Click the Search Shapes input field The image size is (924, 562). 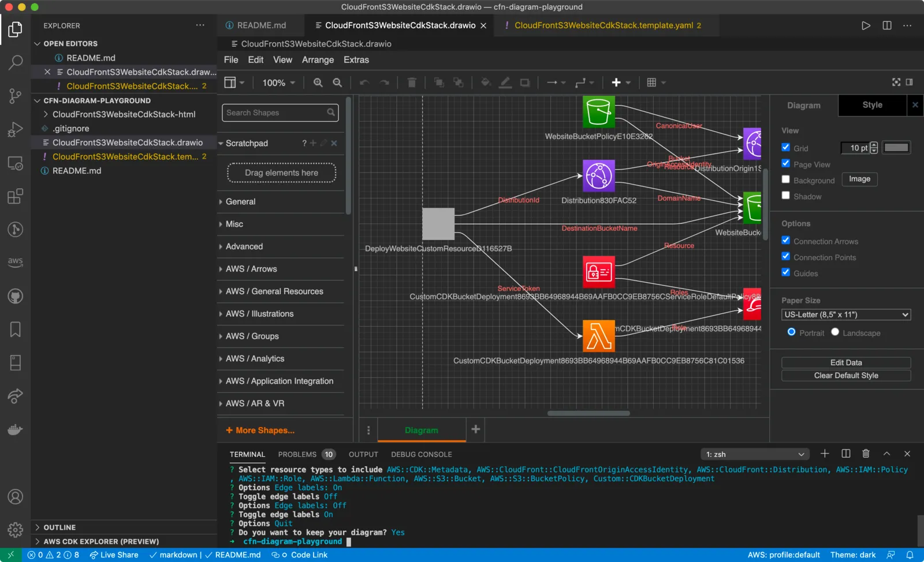click(x=280, y=113)
